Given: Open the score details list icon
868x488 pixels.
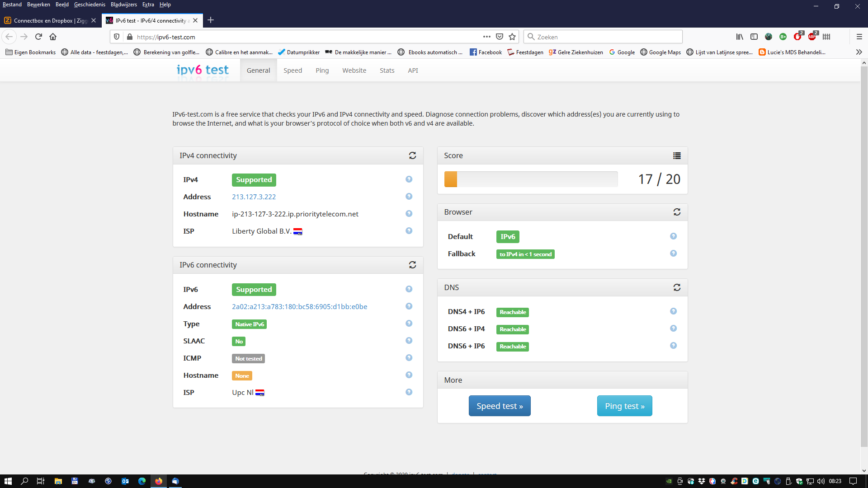Looking at the screenshot, I should 677,155.
